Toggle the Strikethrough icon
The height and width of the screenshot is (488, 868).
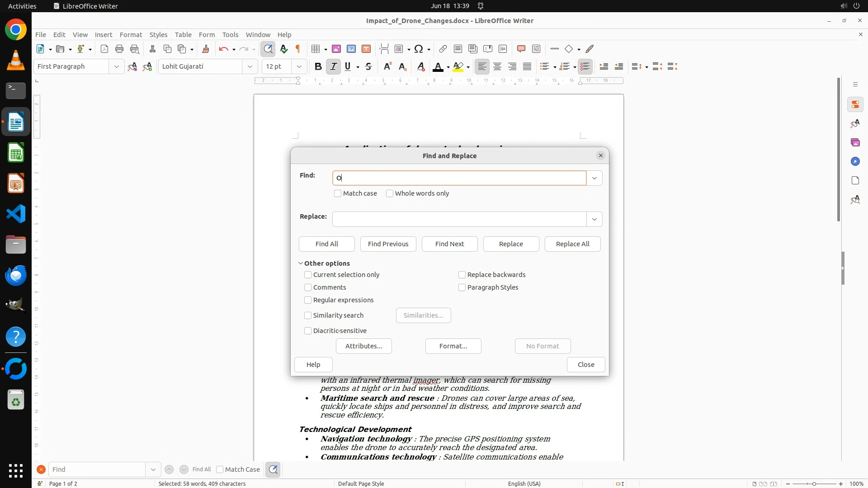coord(368,67)
